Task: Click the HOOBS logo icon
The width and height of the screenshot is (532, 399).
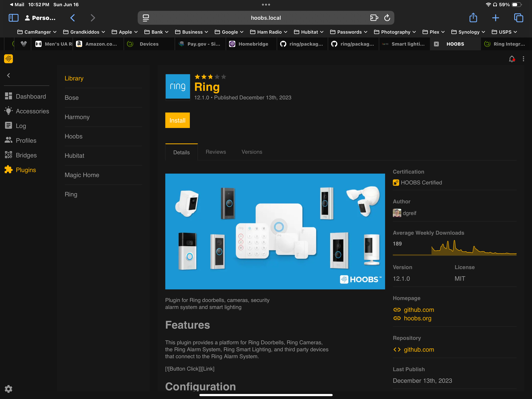Action: point(9,59)
